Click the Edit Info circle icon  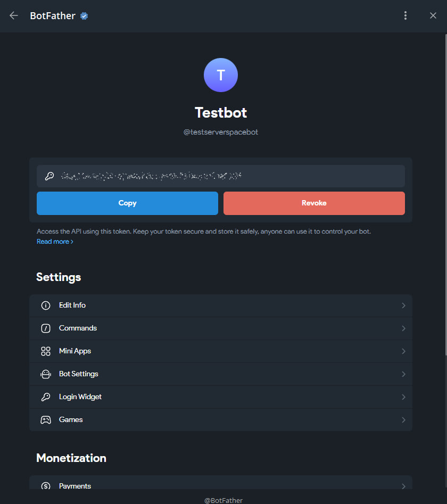tap(46, 305)
